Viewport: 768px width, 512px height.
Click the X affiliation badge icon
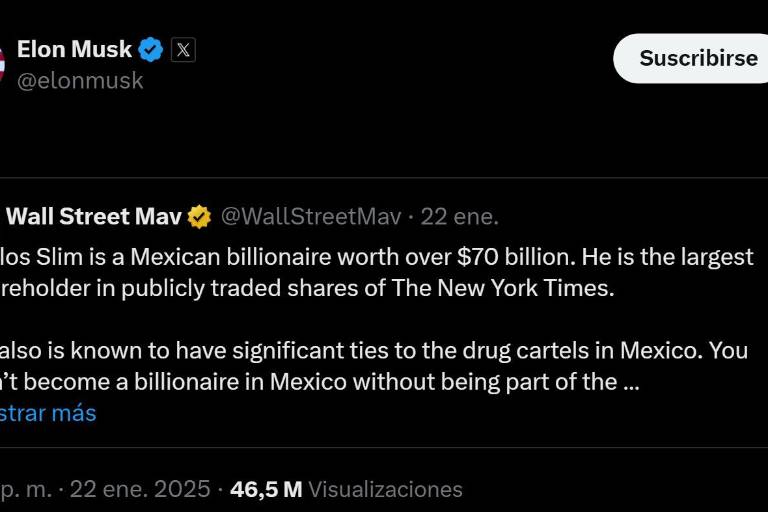tap(183, 49)
